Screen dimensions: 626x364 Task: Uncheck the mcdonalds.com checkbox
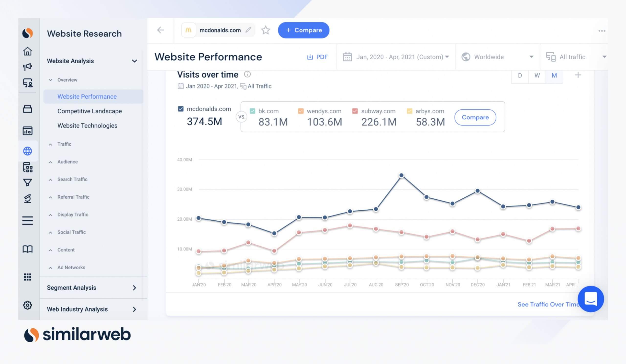(181, 109)
